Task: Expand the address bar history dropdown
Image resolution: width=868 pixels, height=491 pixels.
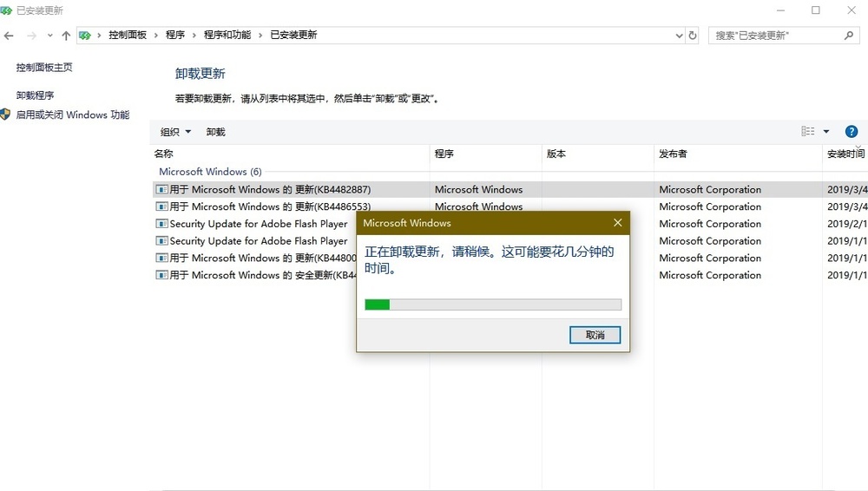Action: (x=679, y=36)
